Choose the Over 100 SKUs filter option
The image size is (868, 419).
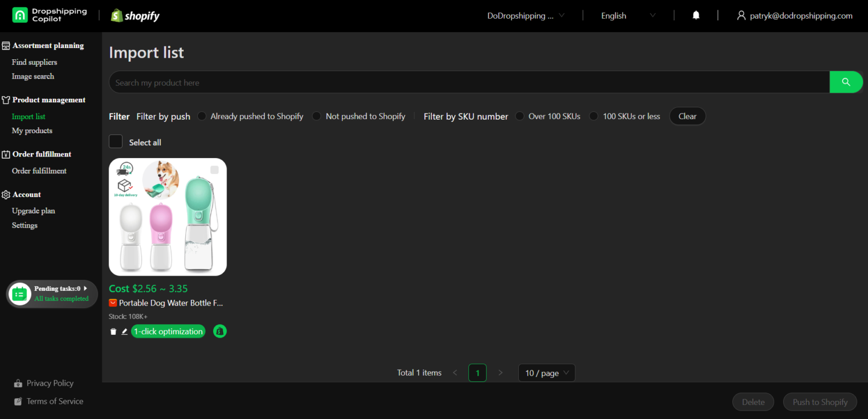point(519,116)
